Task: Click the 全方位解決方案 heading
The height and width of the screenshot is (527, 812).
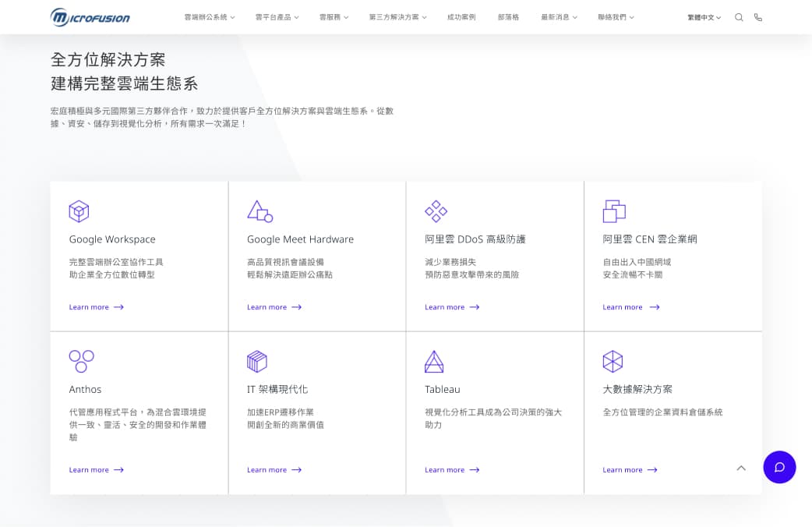Action: pos(108,59)
